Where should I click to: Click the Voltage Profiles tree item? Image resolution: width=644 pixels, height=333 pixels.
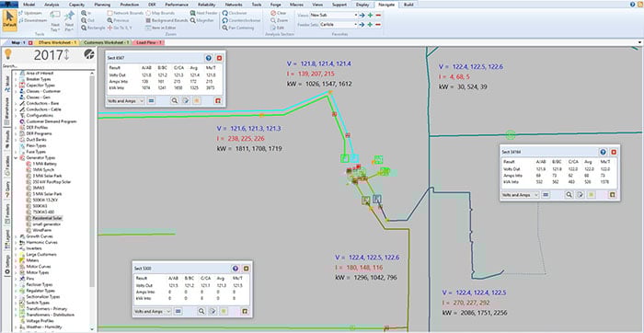40,321
